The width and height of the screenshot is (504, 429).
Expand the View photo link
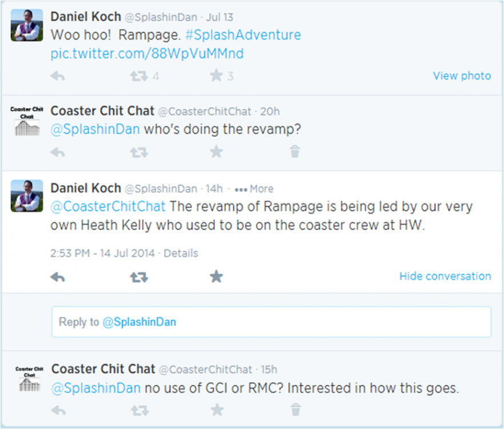(x=462, y=76)
